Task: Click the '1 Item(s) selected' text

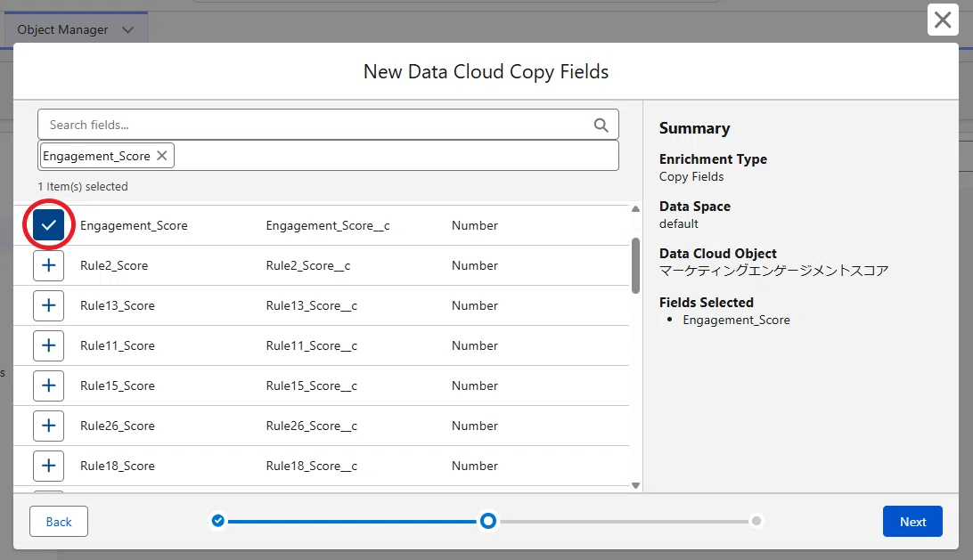Action: [83, 187]
